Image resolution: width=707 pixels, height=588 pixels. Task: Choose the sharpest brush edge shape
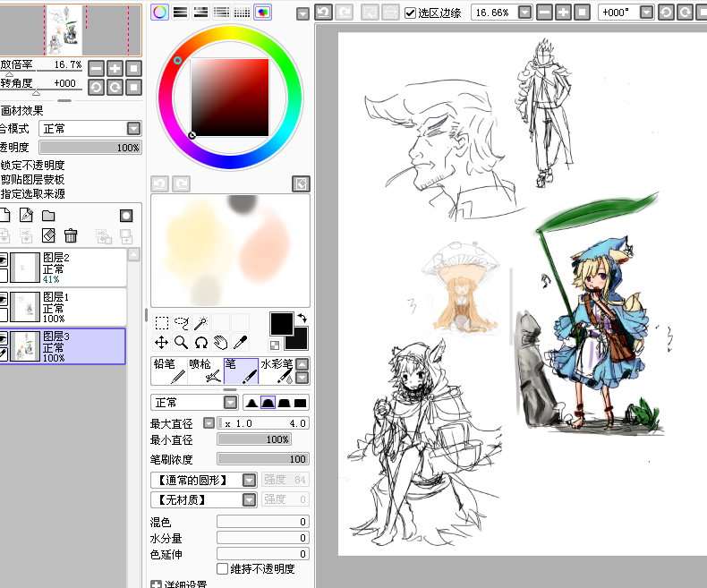[x=252, y=403]
